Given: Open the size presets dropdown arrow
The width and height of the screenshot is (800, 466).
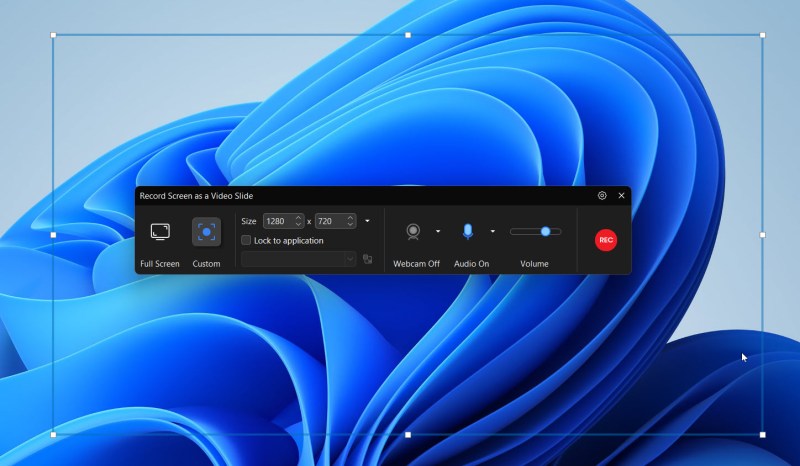Looking at the screenshot, I should (x=367, y=221).
